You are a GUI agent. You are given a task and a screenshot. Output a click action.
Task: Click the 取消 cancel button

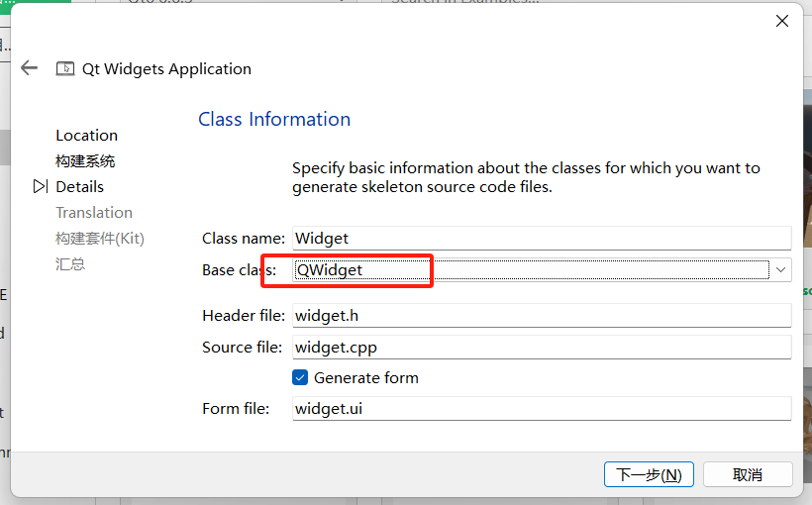point(748,474)
